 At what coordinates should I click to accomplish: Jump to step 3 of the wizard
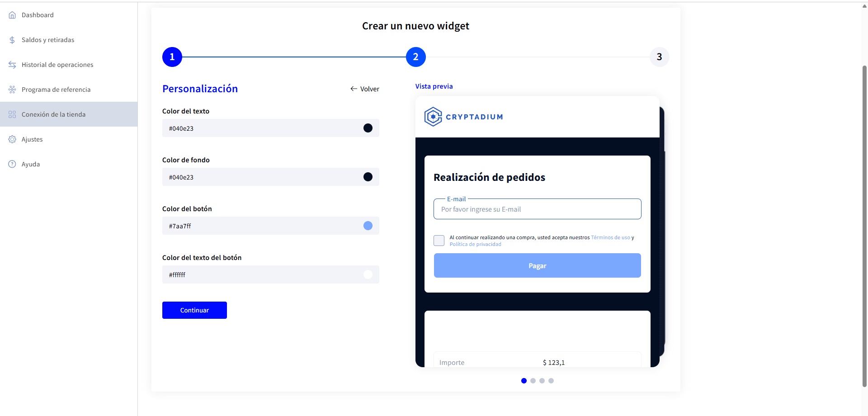click(660, 57)
